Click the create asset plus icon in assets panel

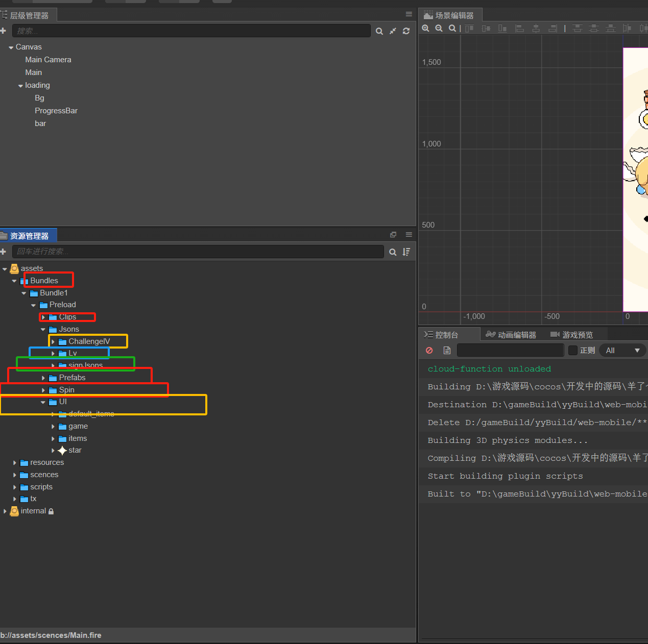[x=3, y=252]
